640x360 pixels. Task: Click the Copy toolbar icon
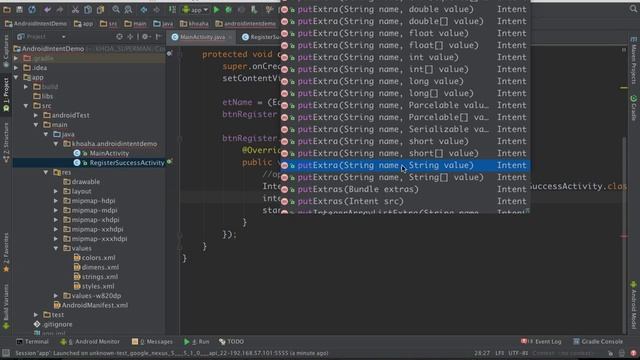tap(88, 9)
